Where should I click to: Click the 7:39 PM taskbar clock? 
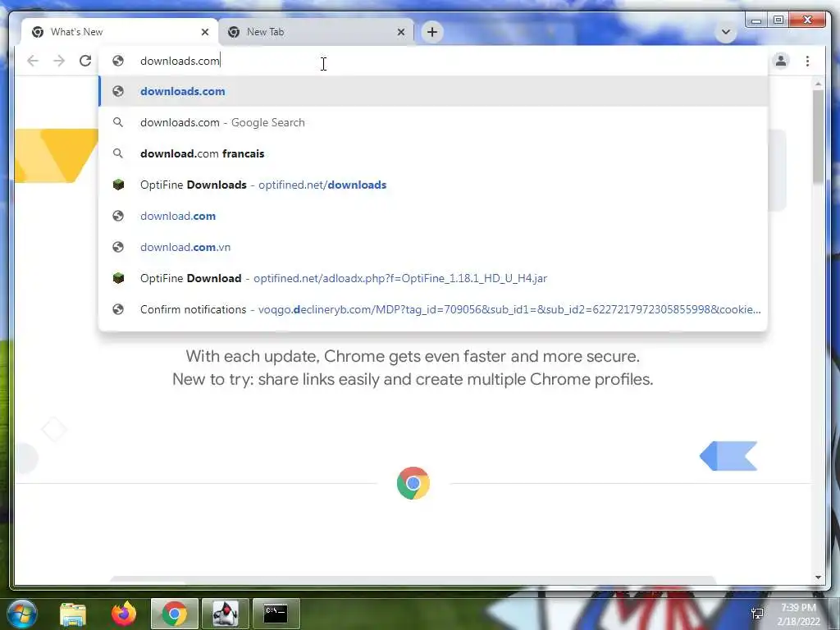(x=798, y=608)
